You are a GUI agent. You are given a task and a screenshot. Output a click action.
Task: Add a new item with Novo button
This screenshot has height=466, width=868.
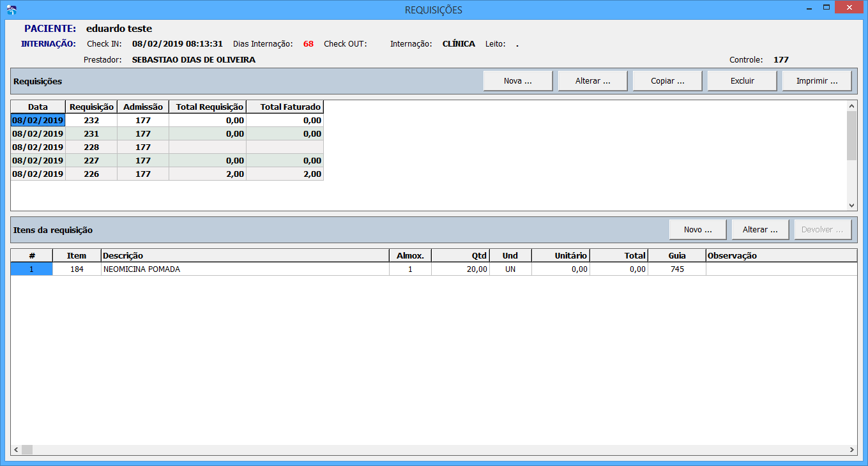(x=697, y=230)
